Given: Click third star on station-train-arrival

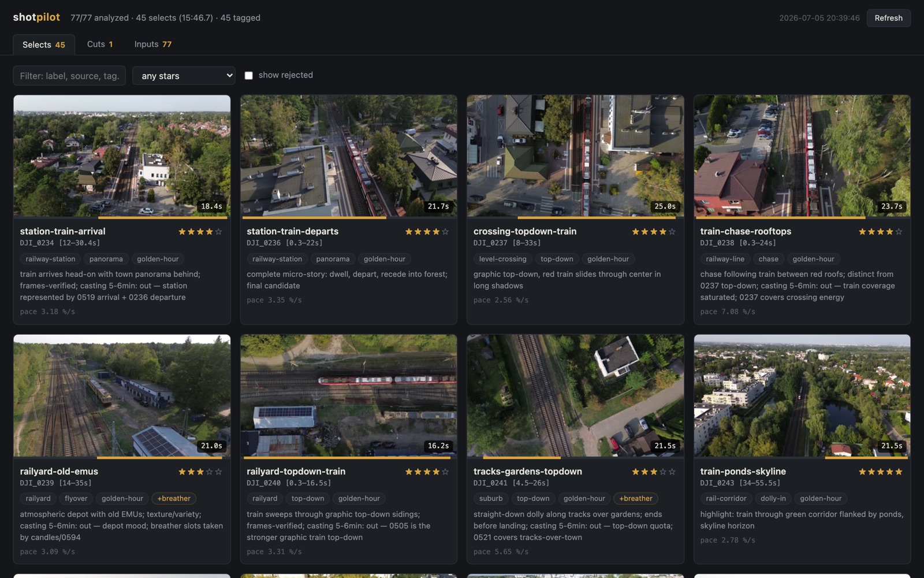Looking at the screenshot, I should [x=200, y=232].
